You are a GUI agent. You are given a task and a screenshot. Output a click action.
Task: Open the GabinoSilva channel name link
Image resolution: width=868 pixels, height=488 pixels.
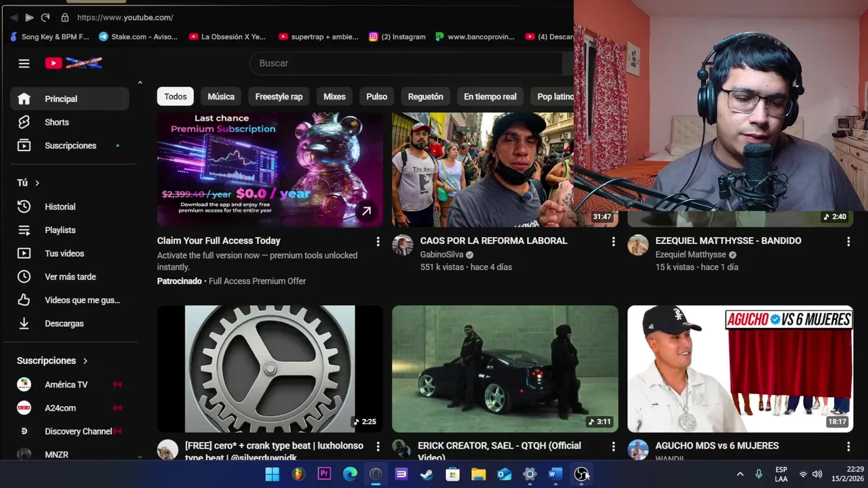[441, 255]
